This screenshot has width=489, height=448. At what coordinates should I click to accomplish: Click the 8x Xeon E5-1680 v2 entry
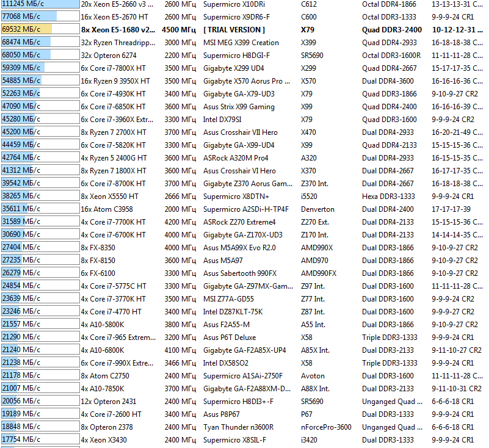[x=118, y=30]
